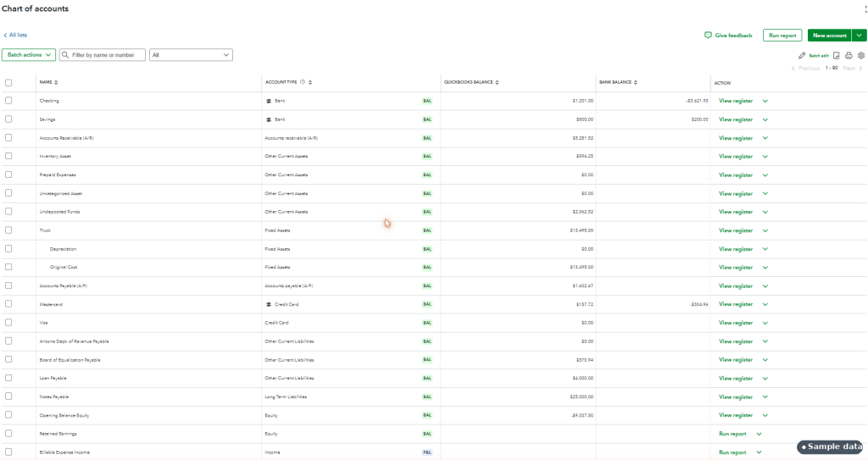Click the P&L badge in Billable Expense Income row
The width and height of the screenshot is (868, 460).
click(x=427, y=452)
